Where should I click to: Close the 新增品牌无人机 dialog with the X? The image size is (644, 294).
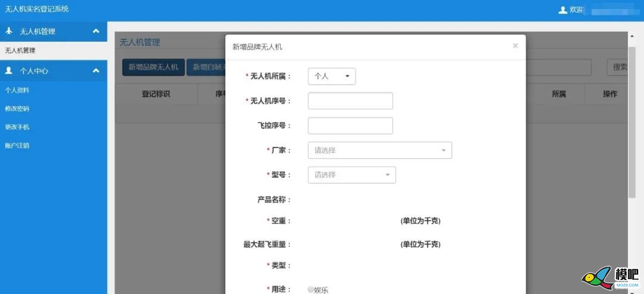point(515,45)
